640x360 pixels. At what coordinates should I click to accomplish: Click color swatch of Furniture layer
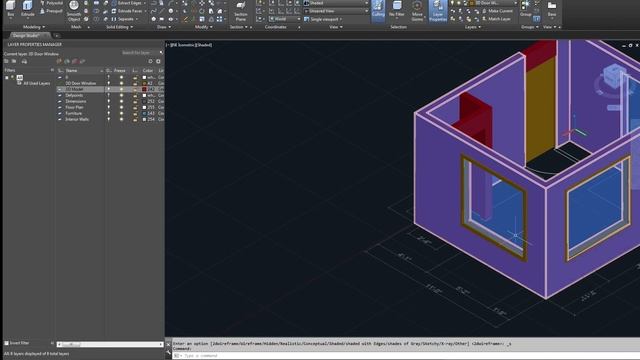(144, 113)
